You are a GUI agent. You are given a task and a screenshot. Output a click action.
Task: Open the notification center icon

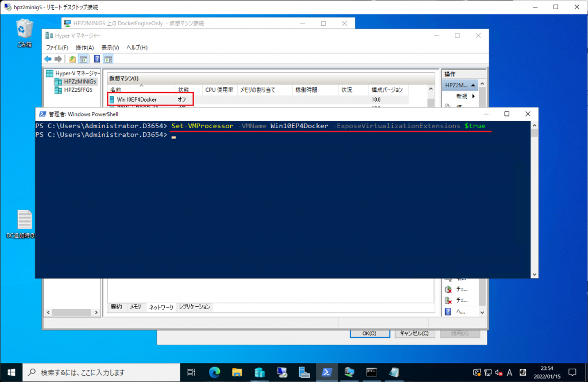572,372
